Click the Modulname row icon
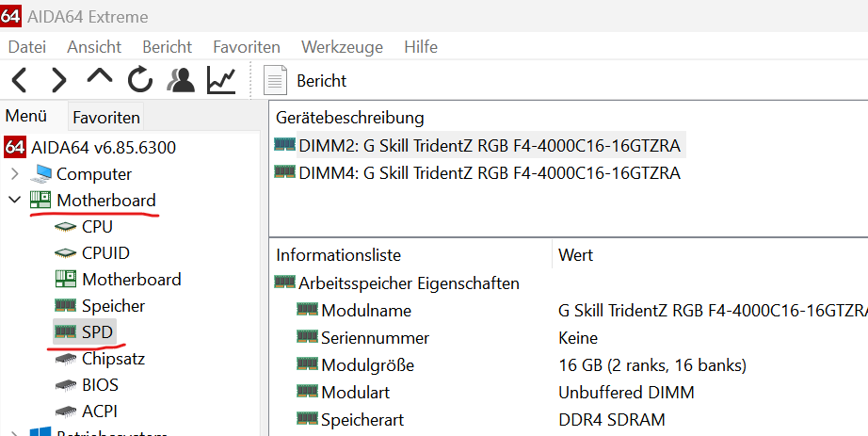Image resolution: width=868 pixels, height=436 pixels. click(307, 309)
